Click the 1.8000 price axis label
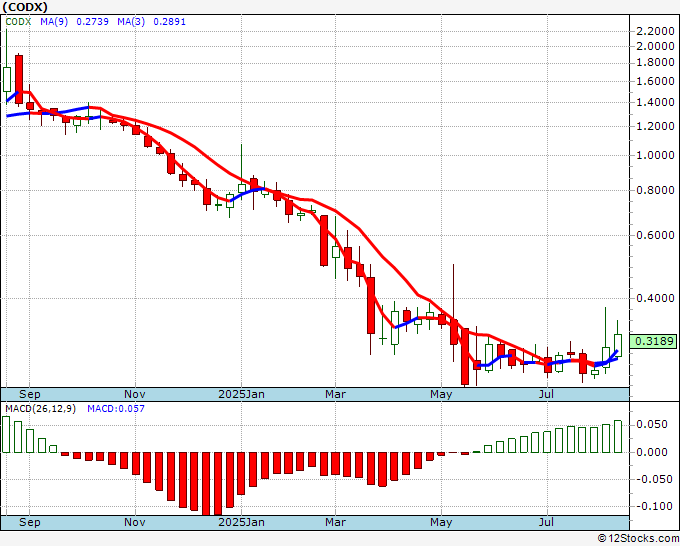This screenshot has width=680, height=546. click(x=655, y=62)
